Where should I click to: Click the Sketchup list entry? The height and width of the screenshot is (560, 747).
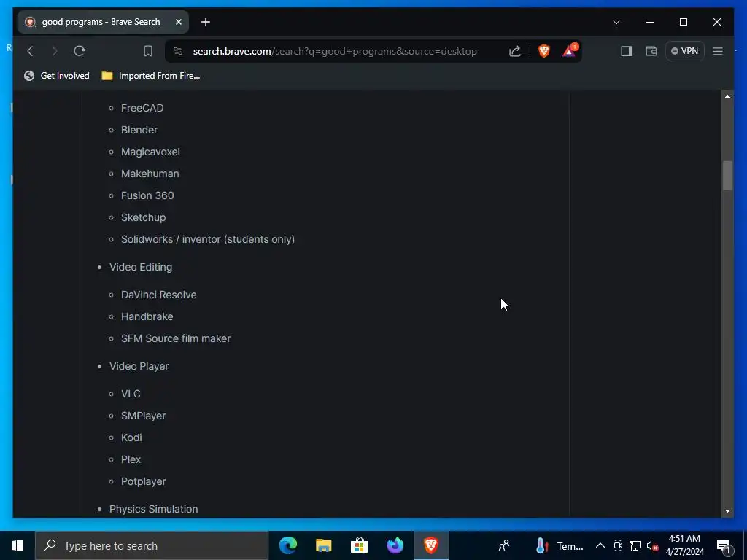tap(144, 217)
